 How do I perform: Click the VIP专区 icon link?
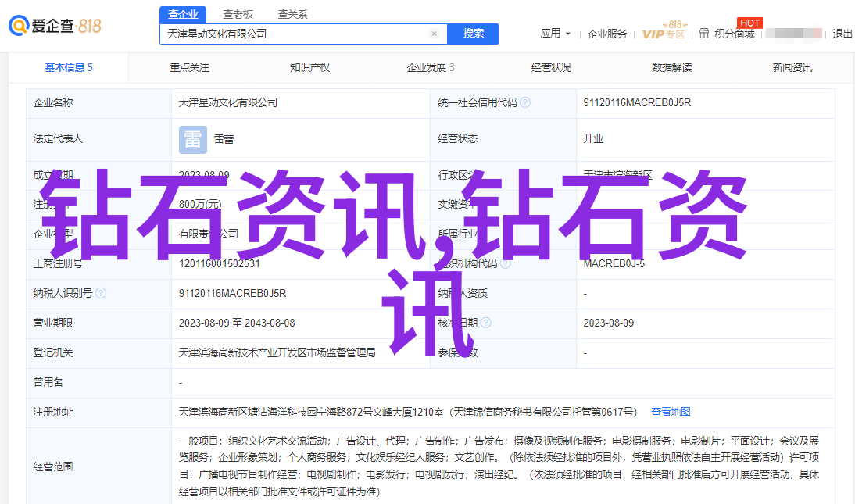pyautogui.click(x=664, y=30)
